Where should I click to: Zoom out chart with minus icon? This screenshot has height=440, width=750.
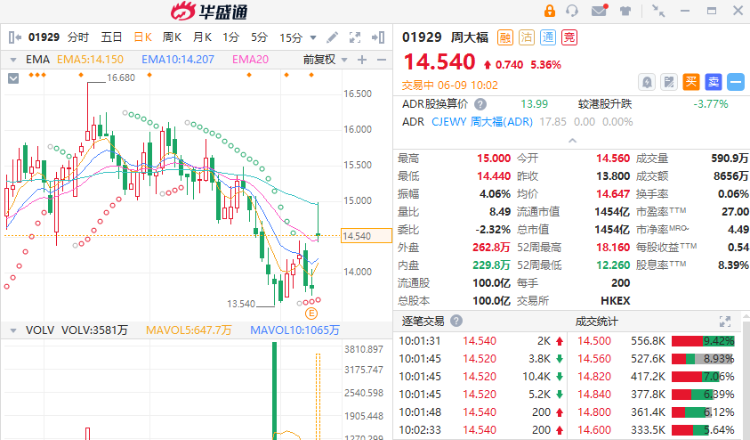381,60
